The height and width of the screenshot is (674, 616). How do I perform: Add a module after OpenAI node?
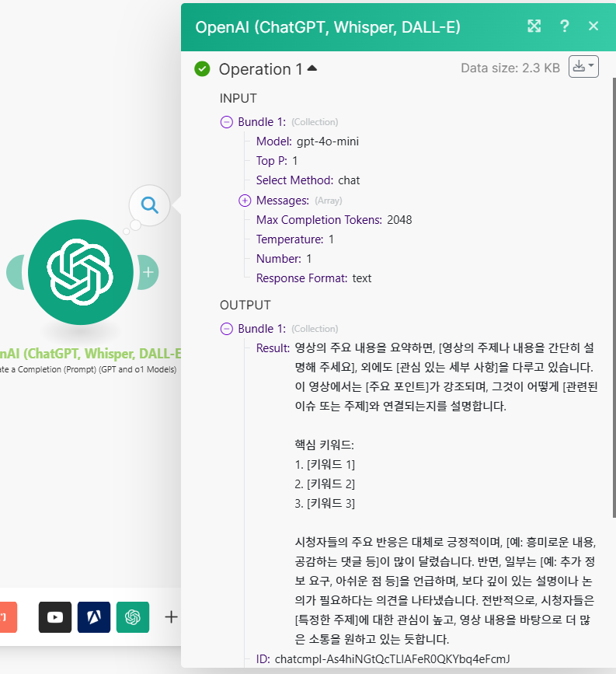pos(148,272)
